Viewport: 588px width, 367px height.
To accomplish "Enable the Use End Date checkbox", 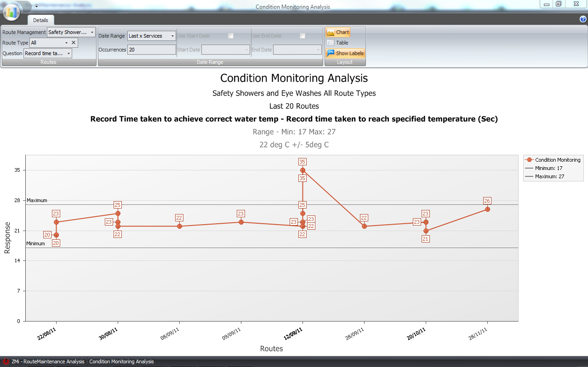I will [302, 35].
